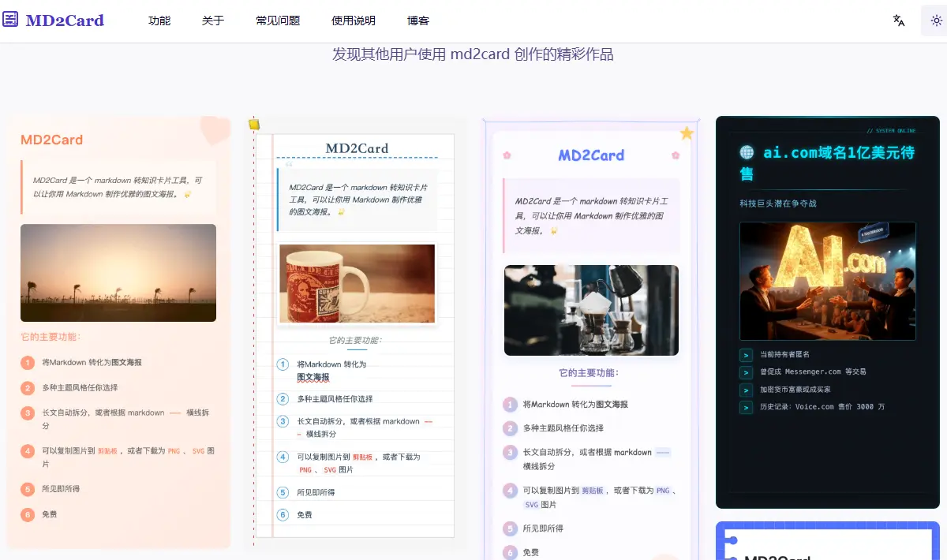Click the quote paragraph in the notebook card

(358, 200)
